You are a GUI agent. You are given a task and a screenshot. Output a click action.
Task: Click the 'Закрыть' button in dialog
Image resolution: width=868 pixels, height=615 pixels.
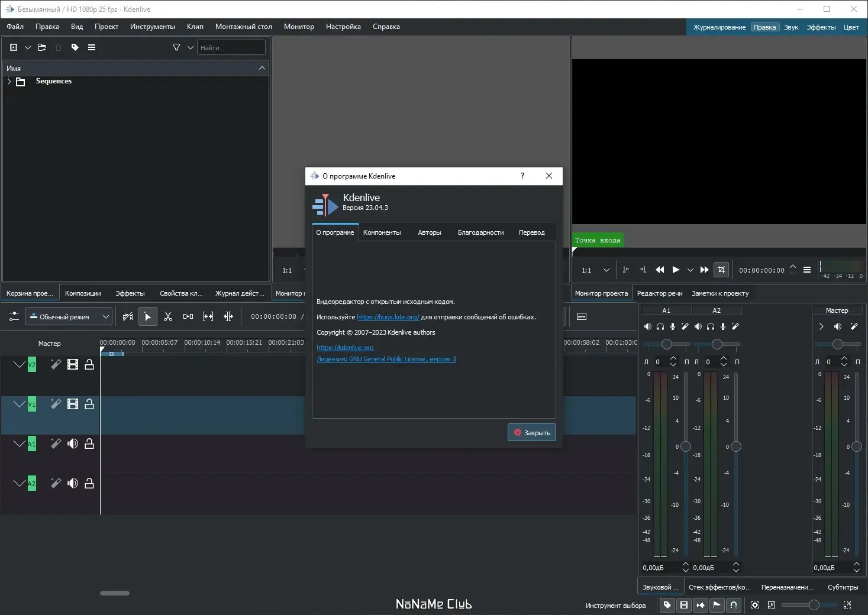click(531, 433)
